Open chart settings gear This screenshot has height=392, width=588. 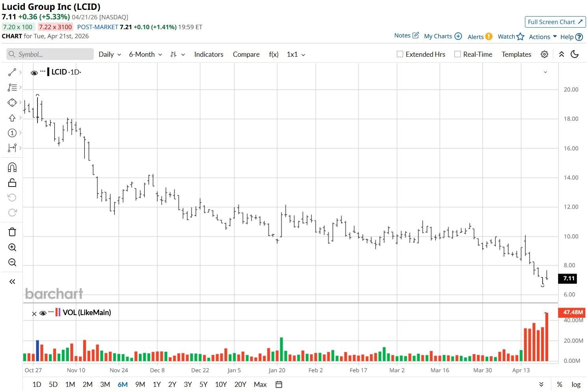click(x=544, y=54)
